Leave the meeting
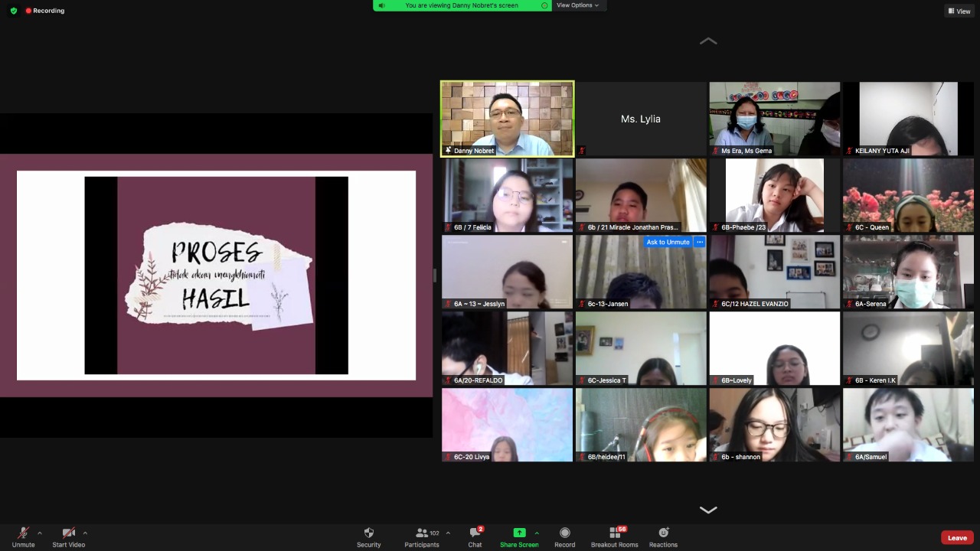Screen dimensions: 980x551 957,538
